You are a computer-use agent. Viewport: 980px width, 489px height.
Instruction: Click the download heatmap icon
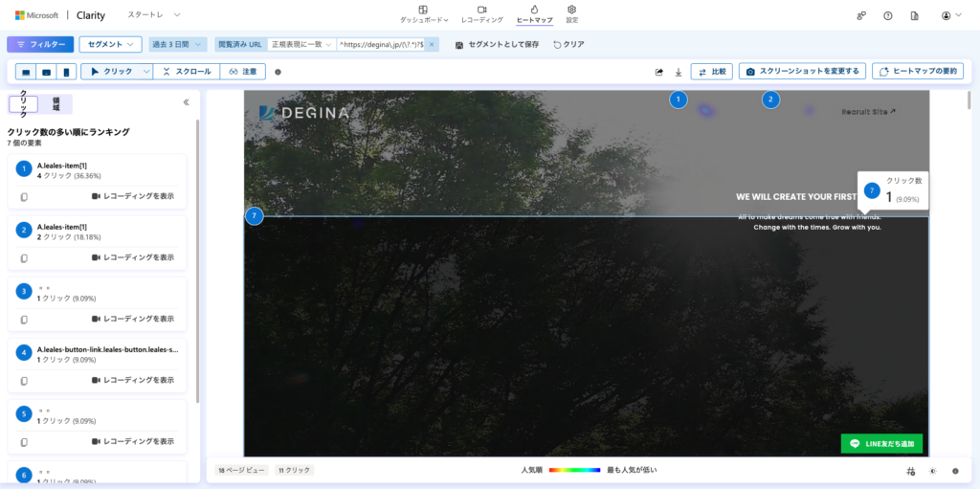coord(678,72)
